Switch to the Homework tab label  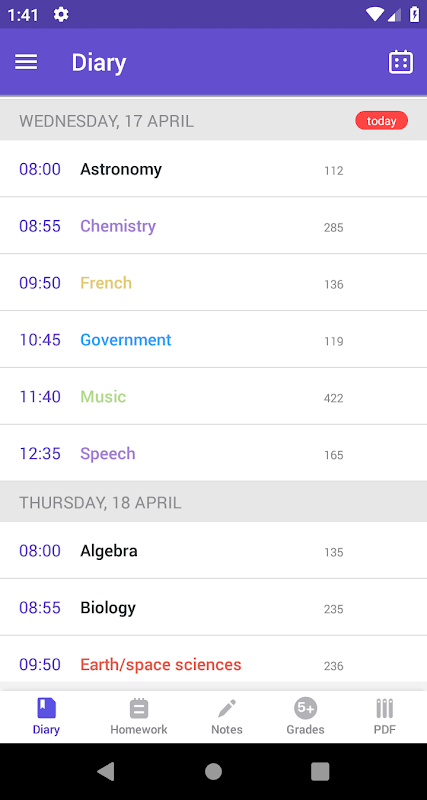click(139, 730)
